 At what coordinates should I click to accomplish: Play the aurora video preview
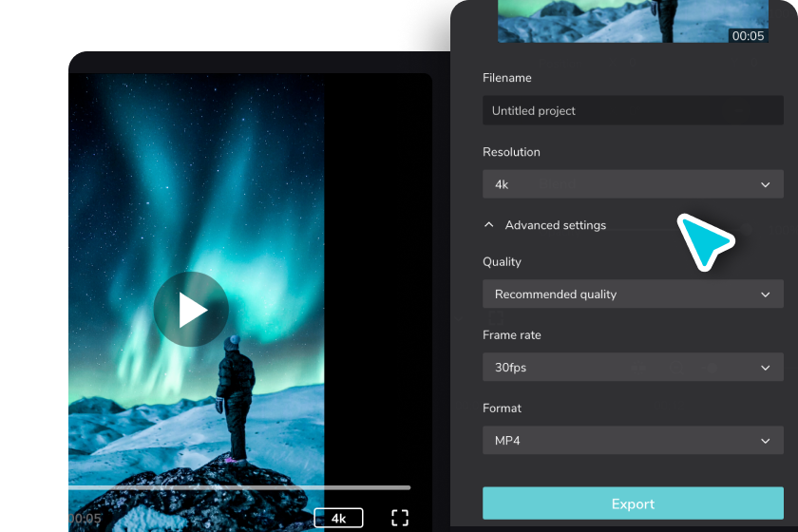(191, 310)
